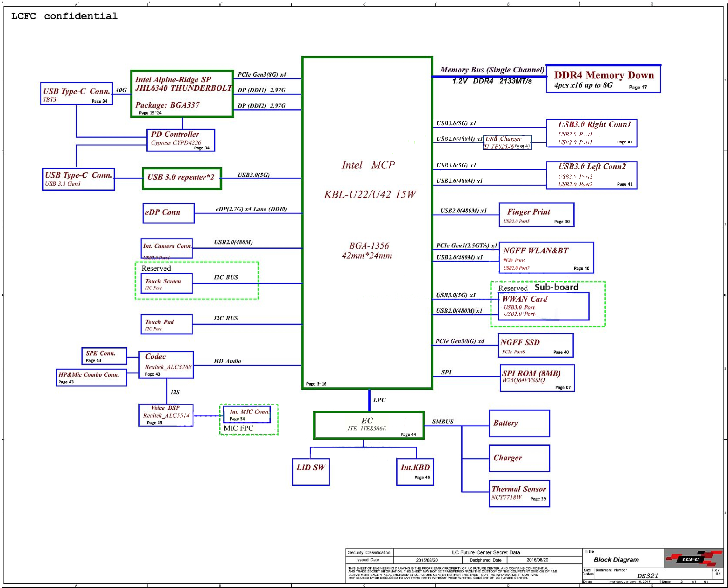Image resolution: width=728 pixels, height=588 pixels.
Task: Click the eDP Conn block
Action: tap(168, 213)
